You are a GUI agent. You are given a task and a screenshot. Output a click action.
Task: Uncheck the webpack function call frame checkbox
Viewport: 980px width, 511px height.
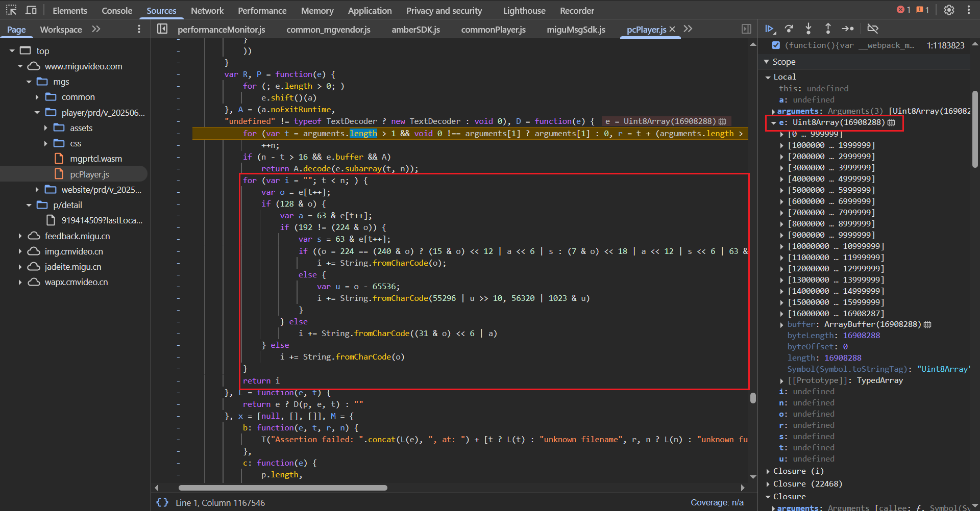click(776, 45)
